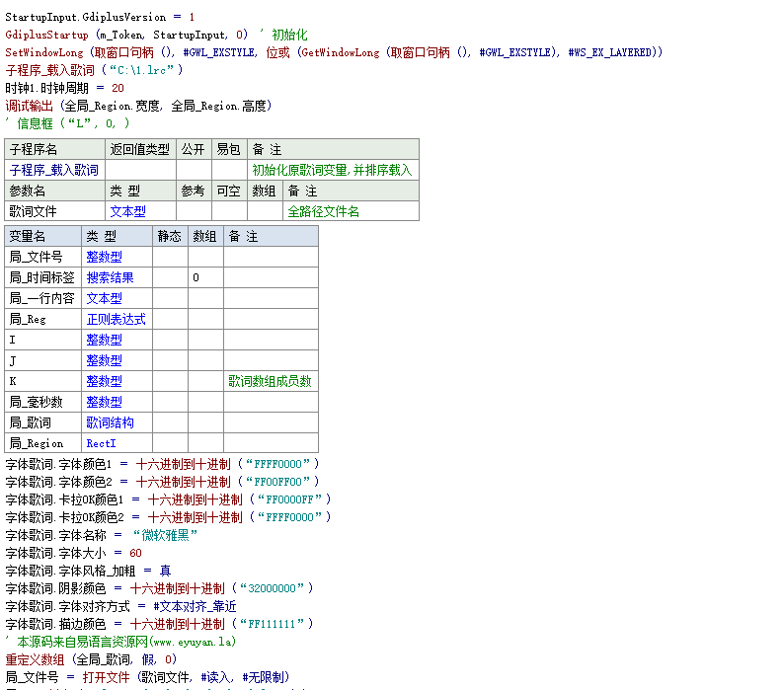
Task: Click the 时钟1.时钟周期 = 20 line
Action: pyautogui.click(x=64, y=88)
